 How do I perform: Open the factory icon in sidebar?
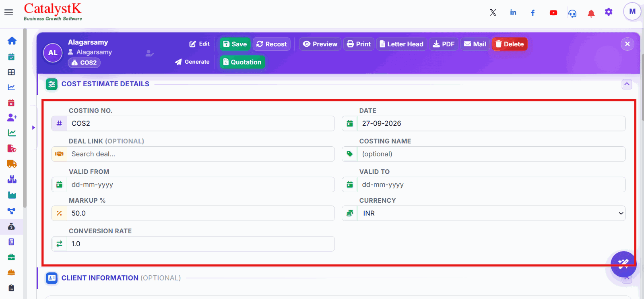pos(12,195)
